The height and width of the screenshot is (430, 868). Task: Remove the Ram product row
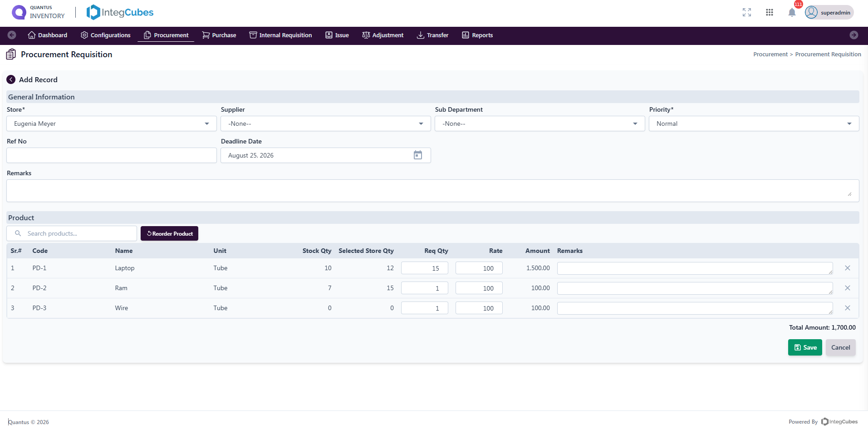[848, 288]
